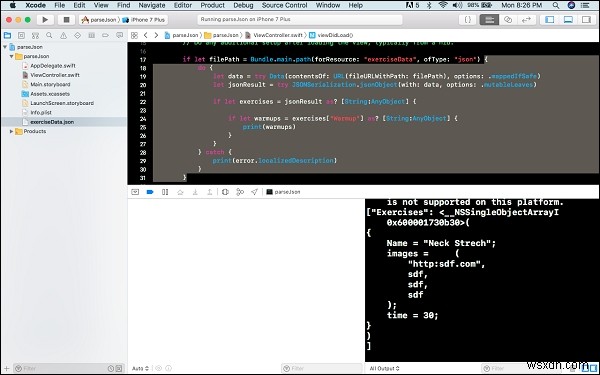Screen dimensions: 600x375
Task: Open Spotlight search in menu bar
Action: [556, 5]
